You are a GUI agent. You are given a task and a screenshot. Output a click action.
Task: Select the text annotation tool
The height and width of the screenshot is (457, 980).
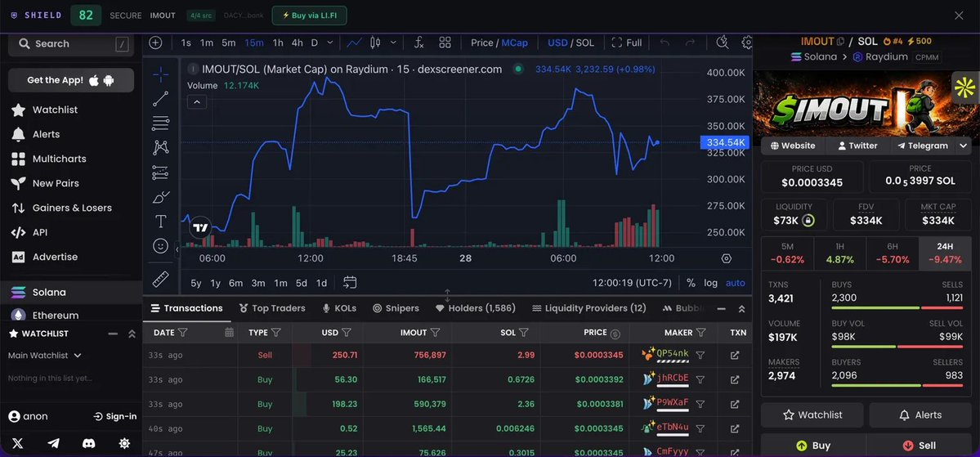[161, 222]
